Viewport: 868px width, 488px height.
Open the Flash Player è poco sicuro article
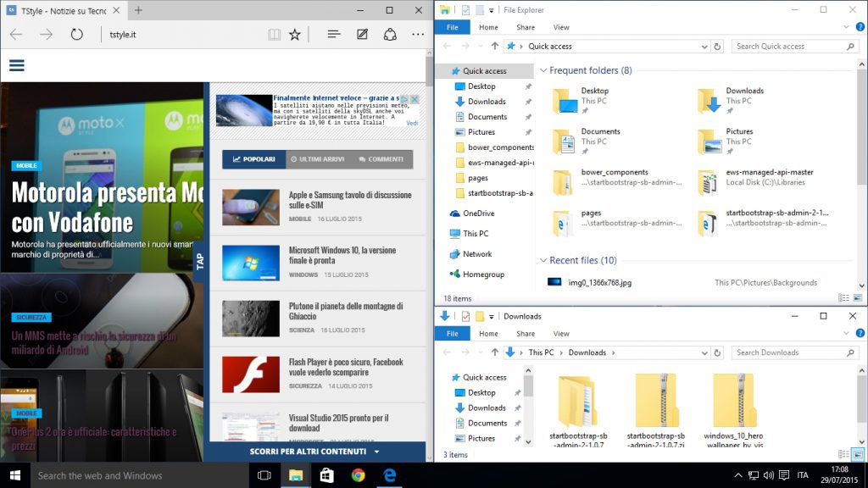click(346, 367)
